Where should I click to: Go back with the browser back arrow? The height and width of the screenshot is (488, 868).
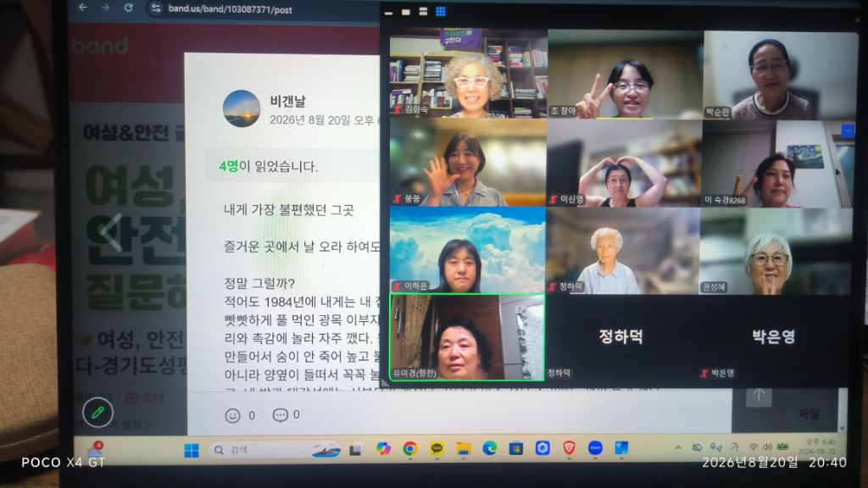click(82, 8)
